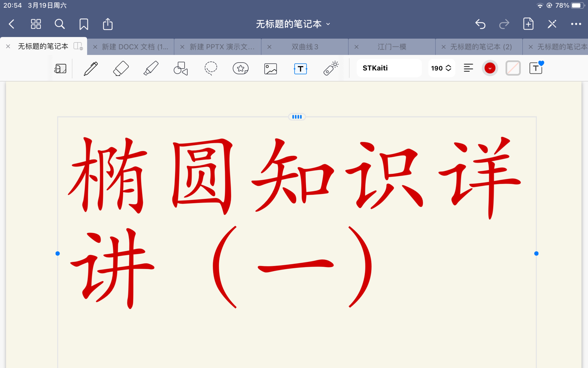
Task: Open text alignment options
Action: pyautogui.click(x=468, y=68)
